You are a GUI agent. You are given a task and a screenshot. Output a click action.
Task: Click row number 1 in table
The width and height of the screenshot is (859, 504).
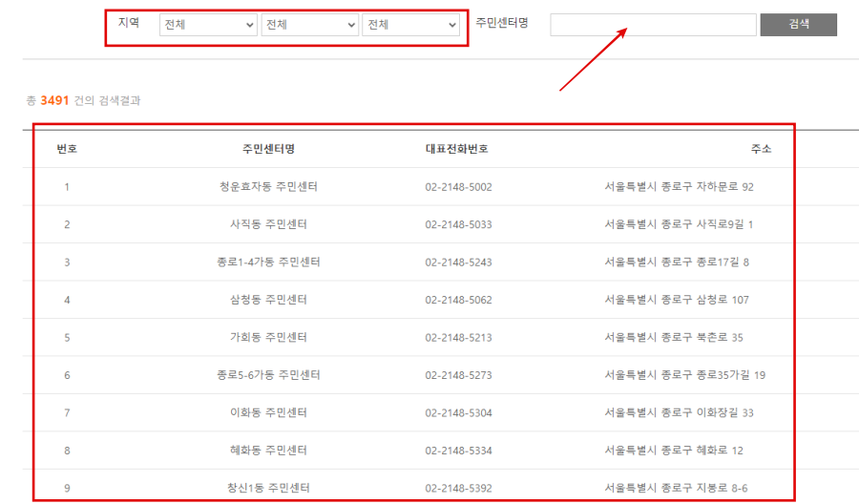click(67, 187)
